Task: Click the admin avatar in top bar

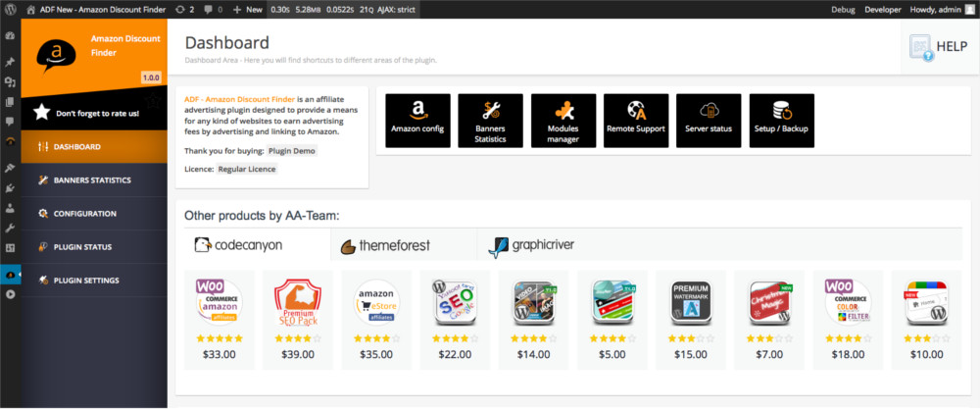Action: pos(969,10)
